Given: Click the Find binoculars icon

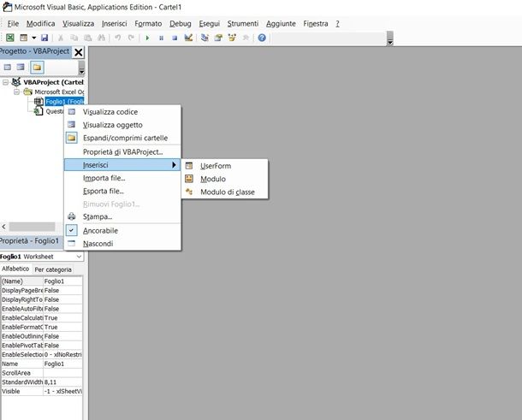Looking at the screenshot, I should click(101, 38).
